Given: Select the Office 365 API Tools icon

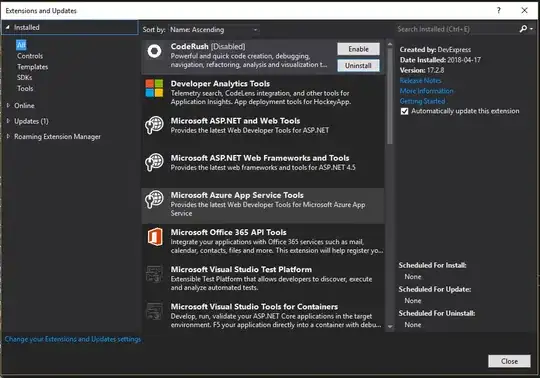Looking at the screenshot, I should [x=155, y=237].
